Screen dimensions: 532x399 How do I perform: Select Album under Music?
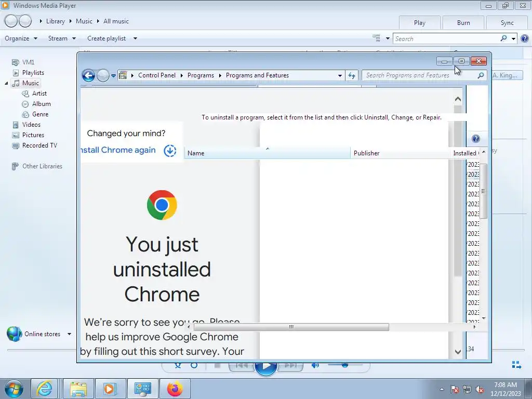click(42, 104)
